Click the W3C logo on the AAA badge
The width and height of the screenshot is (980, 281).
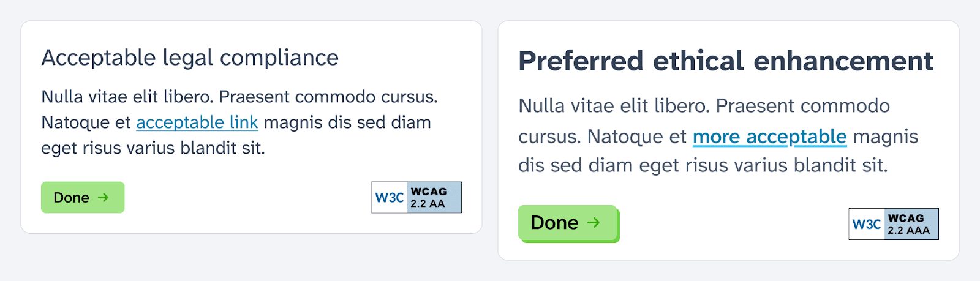pyautogui.click(x=867, y=224)
